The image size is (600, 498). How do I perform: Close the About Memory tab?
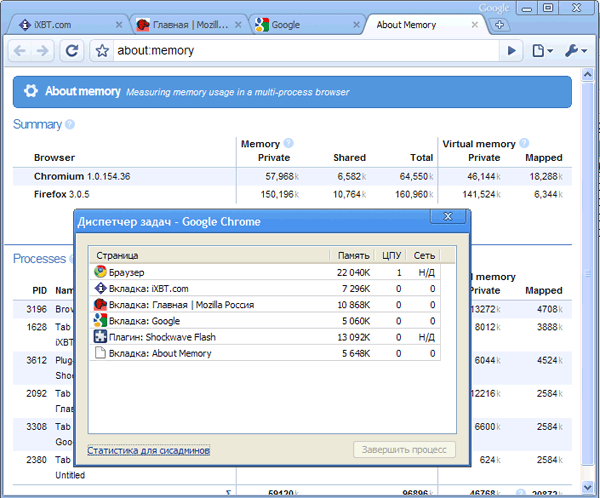475,25
